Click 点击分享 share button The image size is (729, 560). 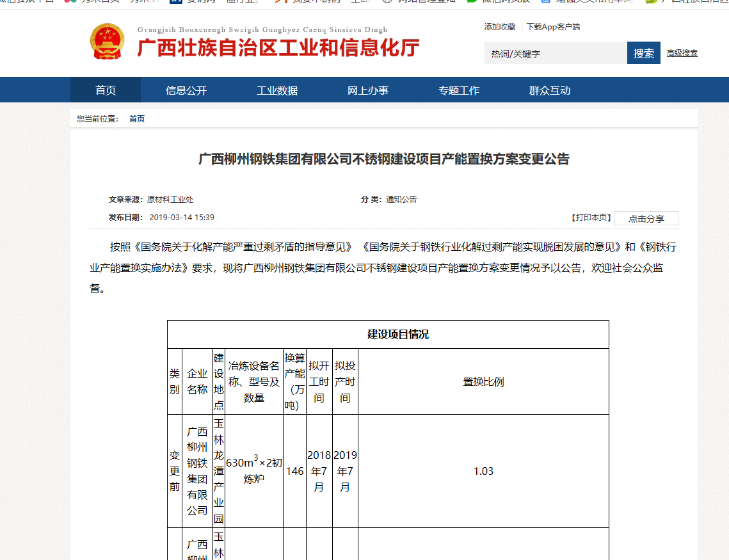pyautogui.click(x=646, y=218)
